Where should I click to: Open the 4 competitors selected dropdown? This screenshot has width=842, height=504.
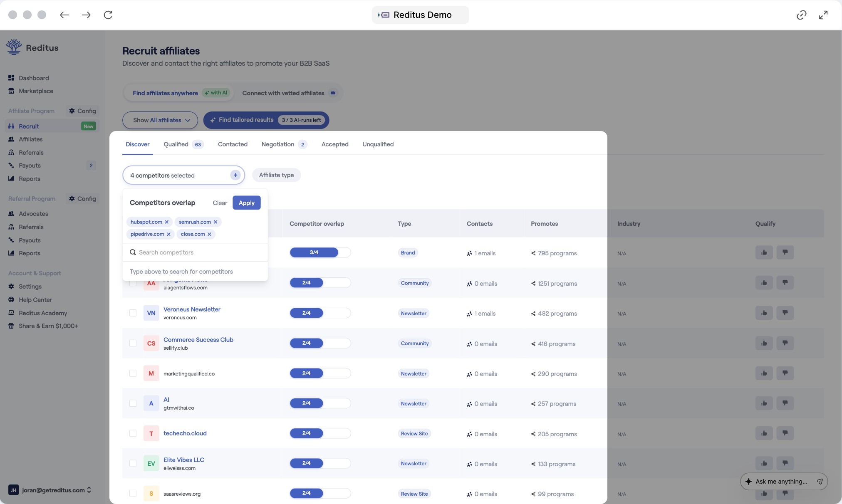pyautogui.click(x=183, y=175)
